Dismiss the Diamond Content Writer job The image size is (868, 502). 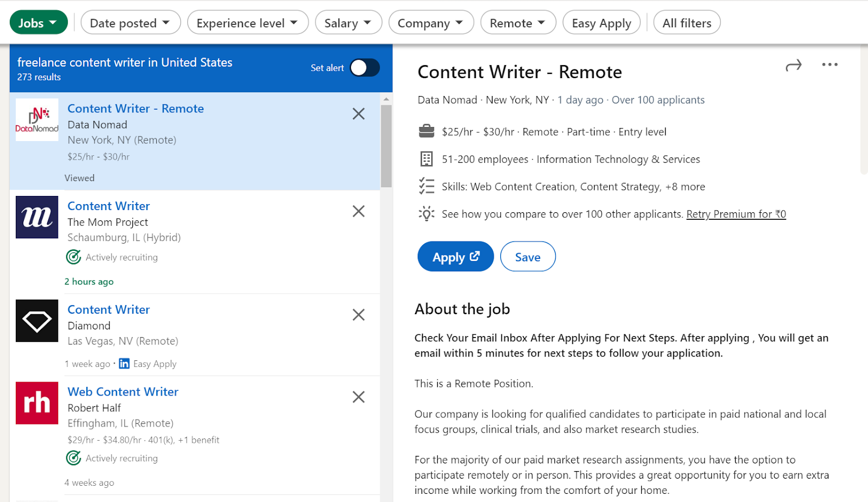click(x=359, y=315)
